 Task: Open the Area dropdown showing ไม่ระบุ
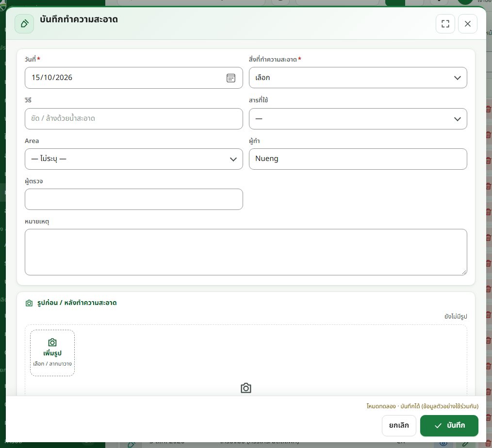[133, 159]
